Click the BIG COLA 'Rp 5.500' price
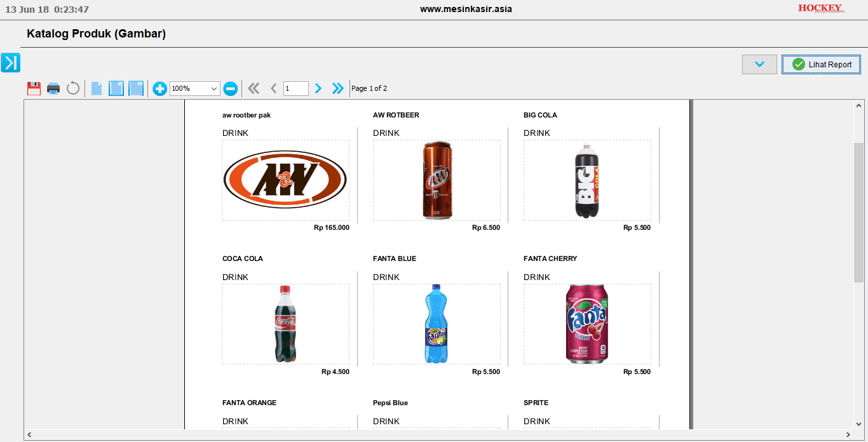The width and height of the screenshot is (868, 442). coord(637,227)
